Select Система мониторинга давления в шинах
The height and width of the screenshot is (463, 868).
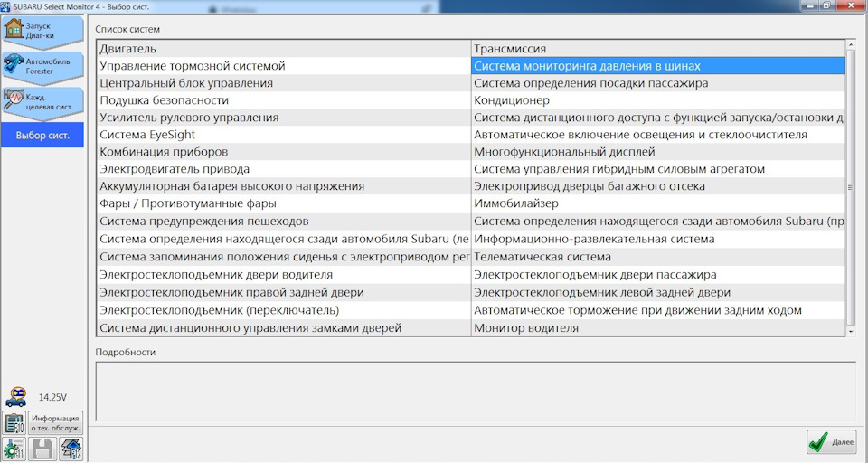658,66
